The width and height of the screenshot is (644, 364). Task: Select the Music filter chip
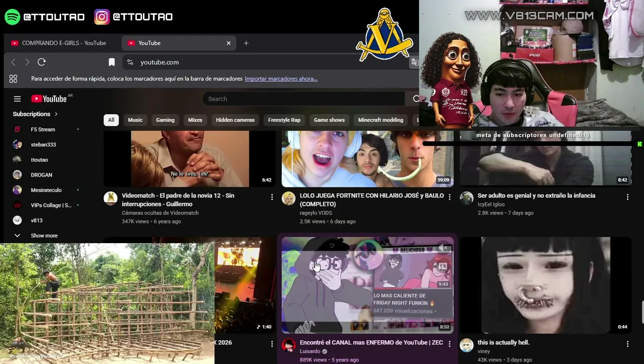(135, 120)
